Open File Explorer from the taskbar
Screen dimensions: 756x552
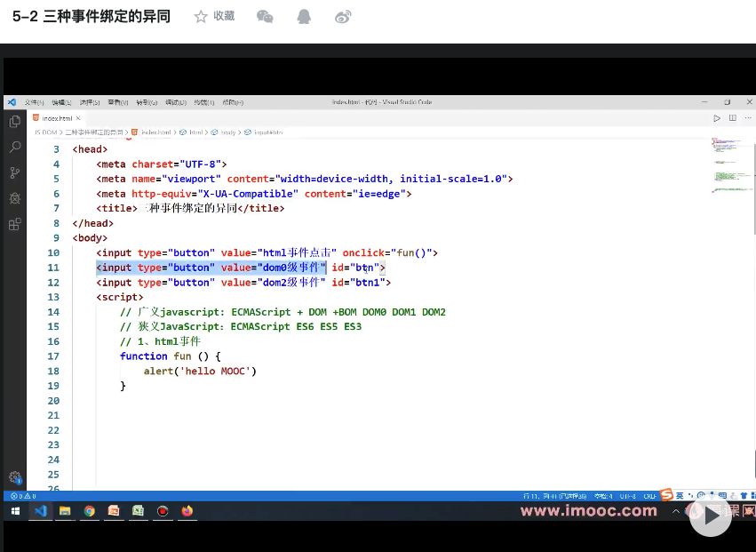tap(65, 511)
